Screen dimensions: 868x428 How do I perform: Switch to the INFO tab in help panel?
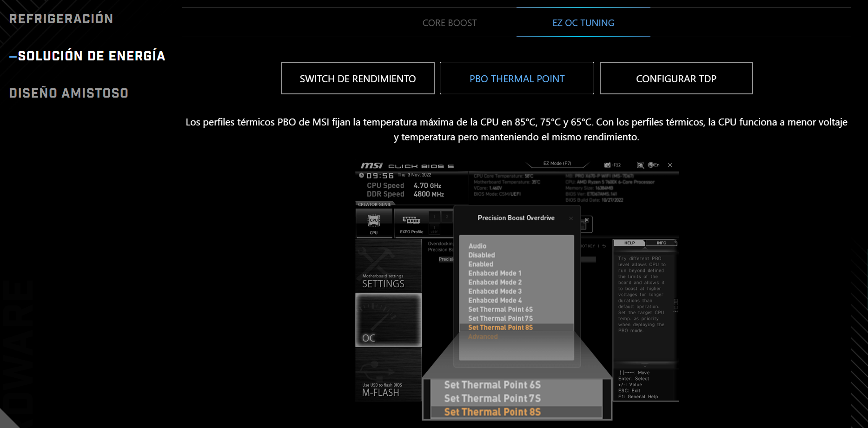[x=661, y=243]
